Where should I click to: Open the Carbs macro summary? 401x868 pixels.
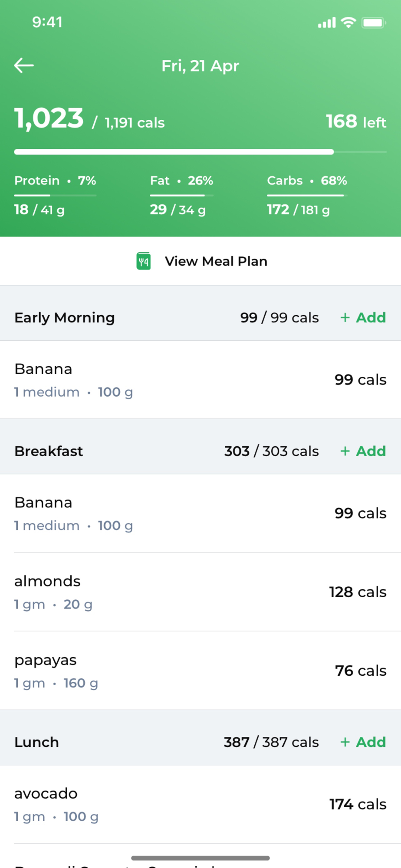pos(307,195)
